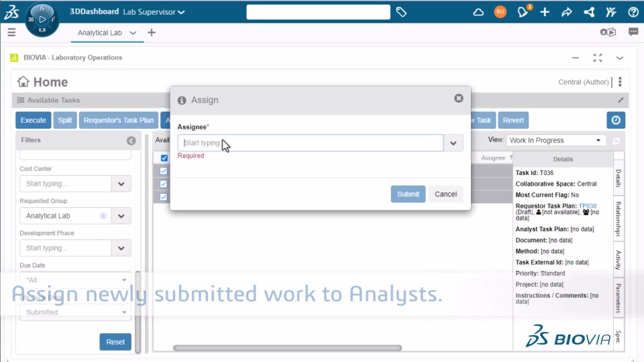Expand the Requested Group dropdown

121,216
